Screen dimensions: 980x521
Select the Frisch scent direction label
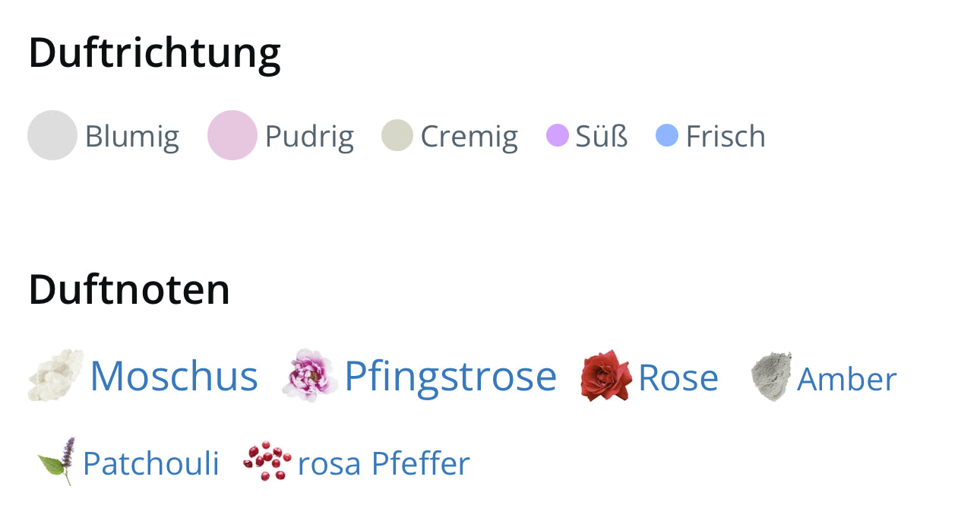(x=726, y=137)
